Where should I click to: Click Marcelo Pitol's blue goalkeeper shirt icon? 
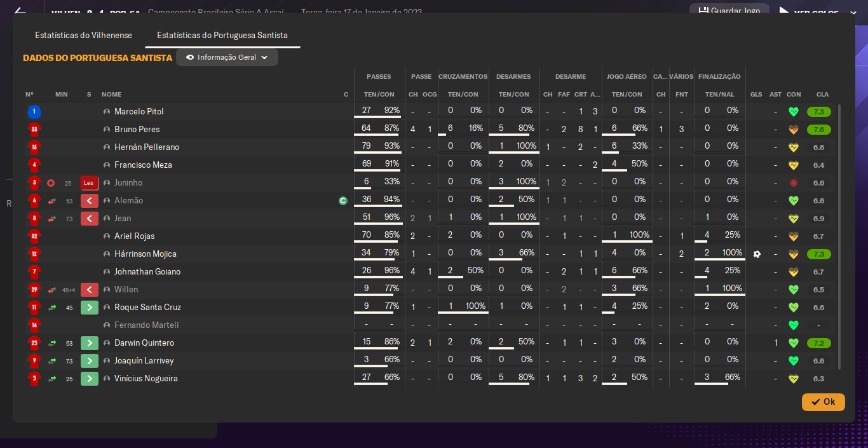(x=34, y=112)
